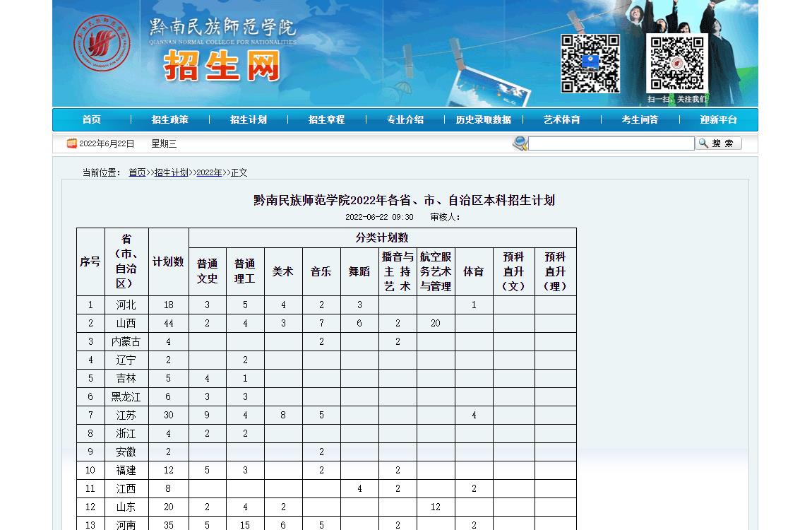
Task: Click the 山西 province cell
Action: tap(126, 323)
